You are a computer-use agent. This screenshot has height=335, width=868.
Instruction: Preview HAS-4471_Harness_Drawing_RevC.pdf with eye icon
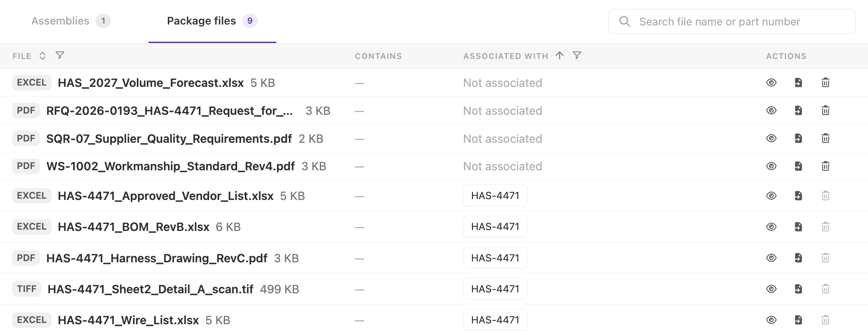coord(771,258)
